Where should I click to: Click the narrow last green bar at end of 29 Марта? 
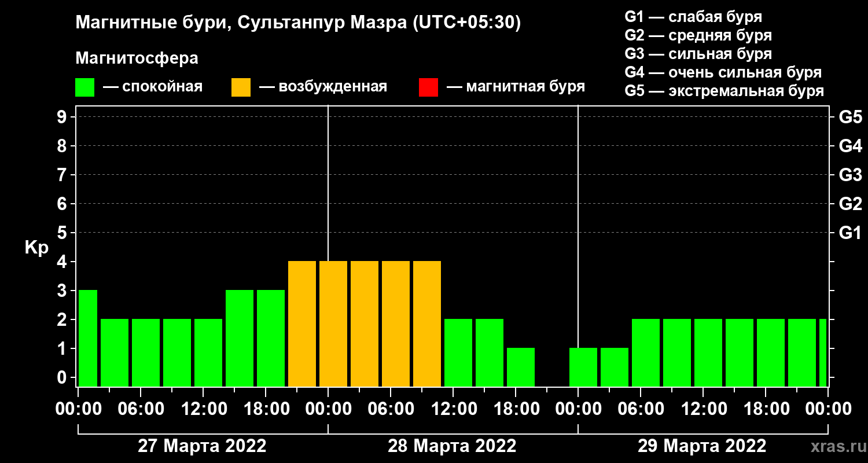(823, 352)
